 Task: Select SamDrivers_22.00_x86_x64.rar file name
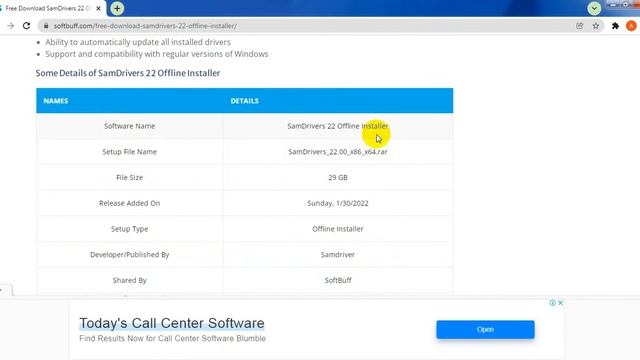338,152
